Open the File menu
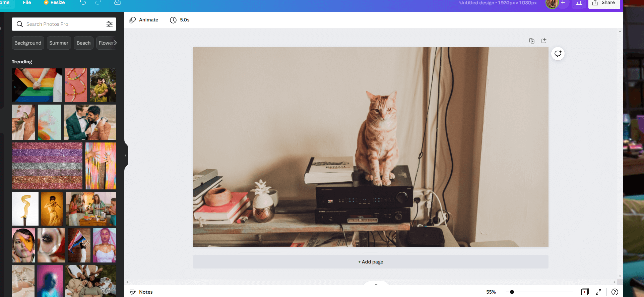 [27, 3]
